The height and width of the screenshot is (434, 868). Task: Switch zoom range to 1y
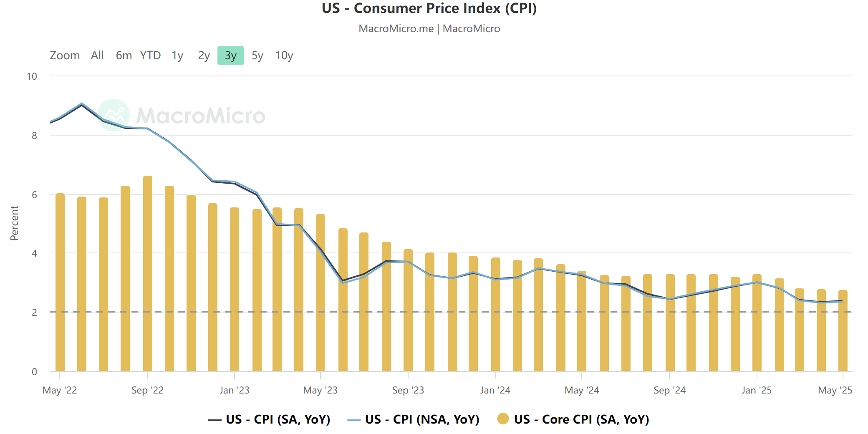point(177,56)
